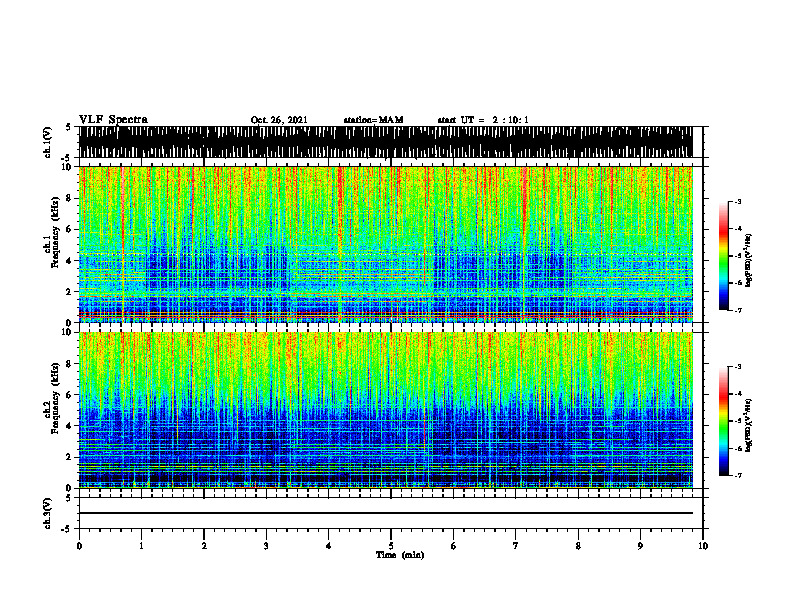This screenshot has height=612, width=792.
Task: Click the ch.2 "Frequency (kHz)" axis label
Action: 55,398
